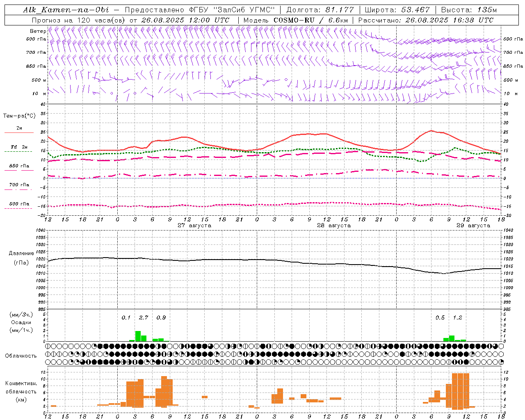The height and width of the screenshot is (420, 525).
Task: Select the (мм/1ч.) precipitation unit label
Action: pos(21,330)
